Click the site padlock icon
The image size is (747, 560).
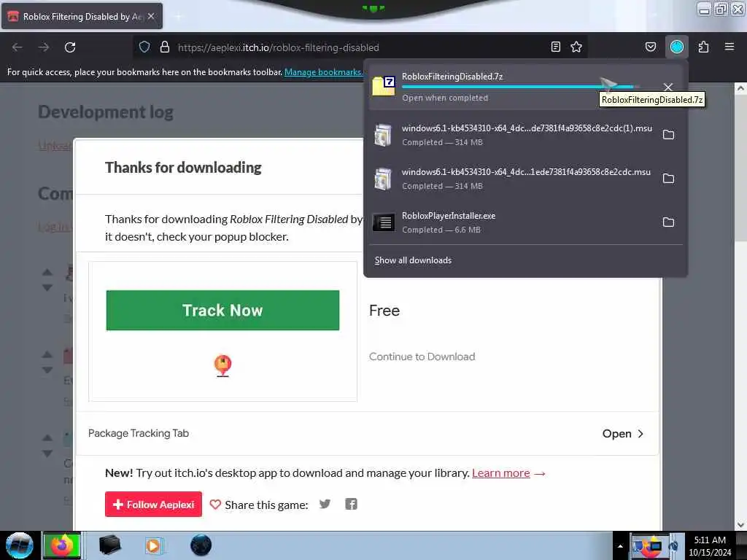164,47
